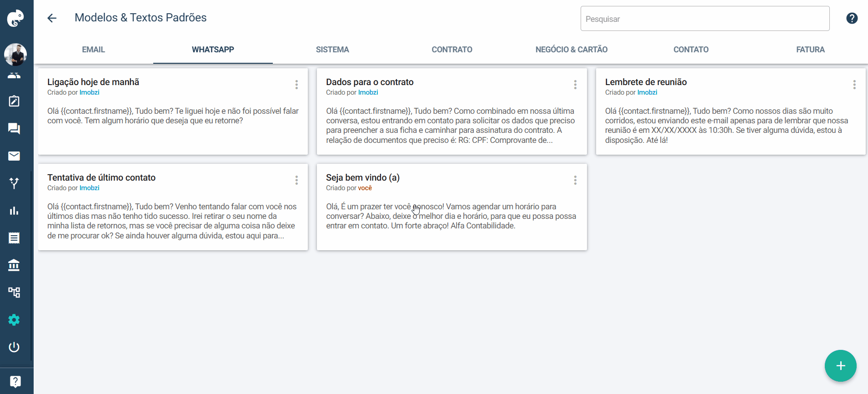This screenshot has width=868, height=394.
Task: Open the settings gear in sidebar
Action: click(x=14, y=320)
